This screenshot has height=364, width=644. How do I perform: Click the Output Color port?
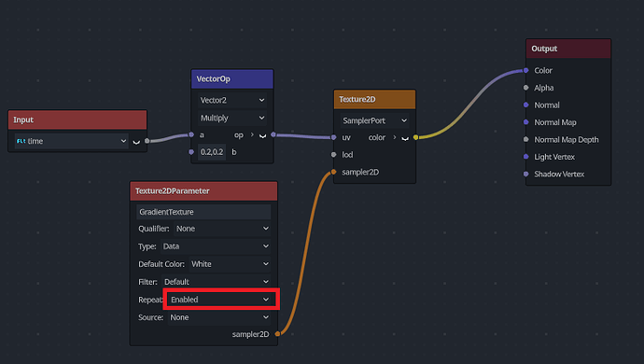pos(525,70)
